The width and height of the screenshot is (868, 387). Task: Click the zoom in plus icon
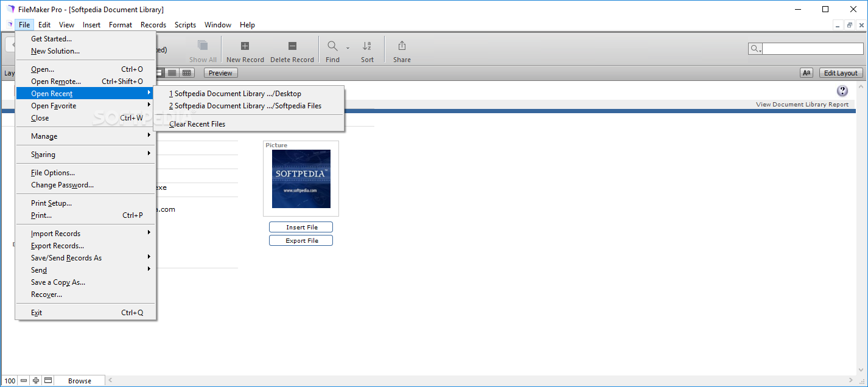coord(36,381)
